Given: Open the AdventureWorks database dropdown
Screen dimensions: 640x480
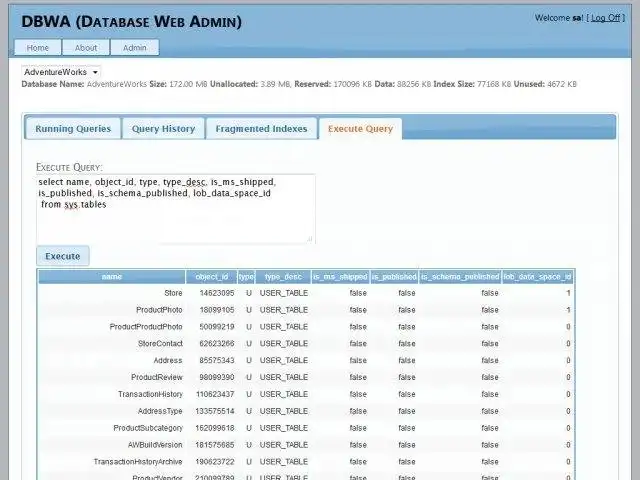Looking at the screenshot, I should tap(61, 72).
